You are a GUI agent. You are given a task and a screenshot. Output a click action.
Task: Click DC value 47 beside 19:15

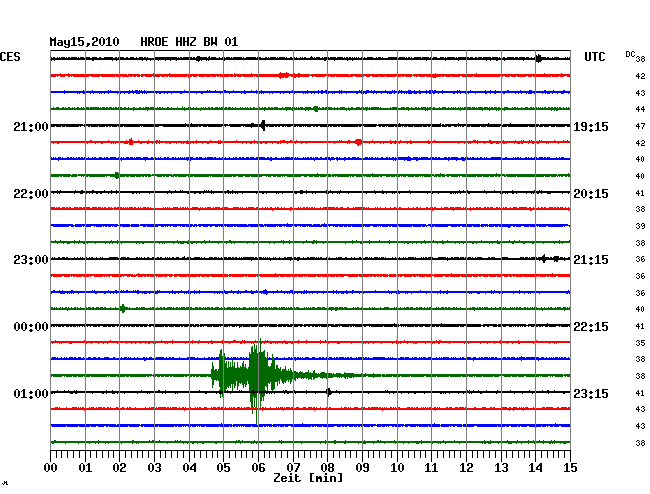point(640,126)
